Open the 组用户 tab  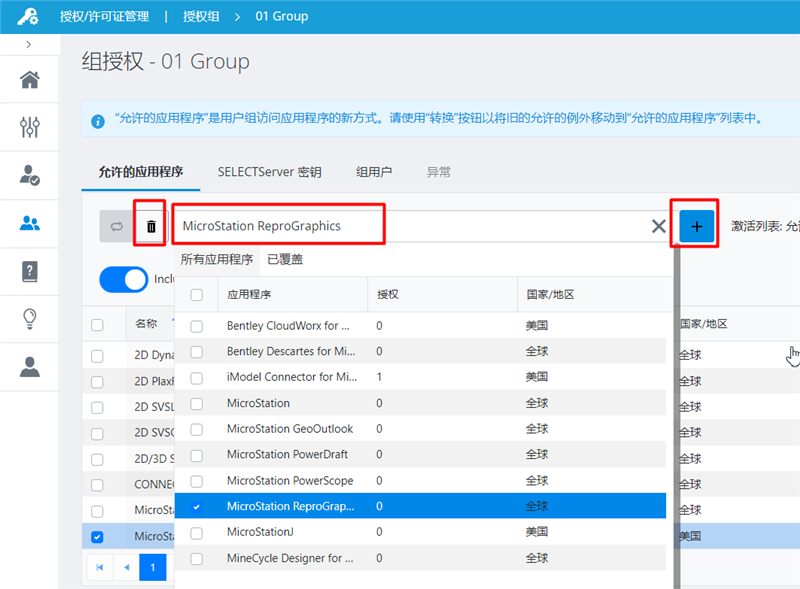click(x=374, y=172)
